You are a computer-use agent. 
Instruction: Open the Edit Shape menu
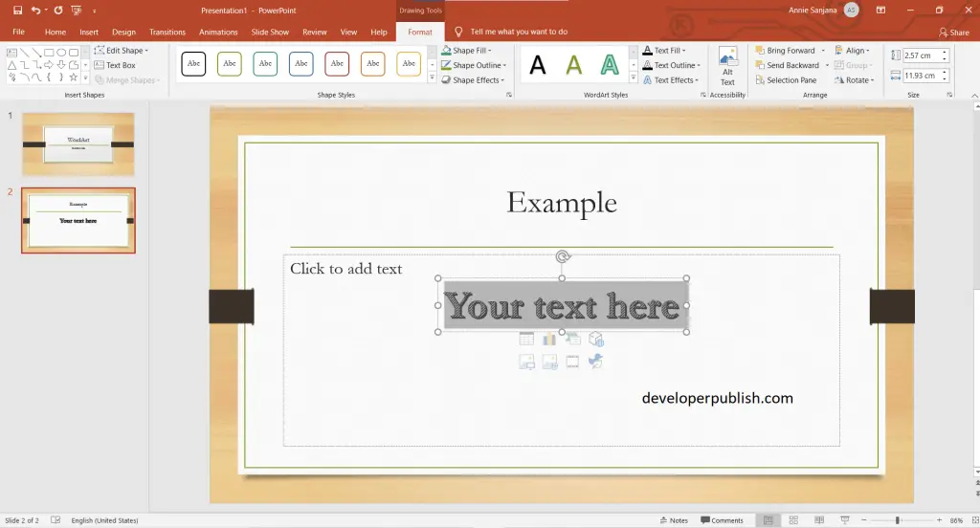[122, 50]
